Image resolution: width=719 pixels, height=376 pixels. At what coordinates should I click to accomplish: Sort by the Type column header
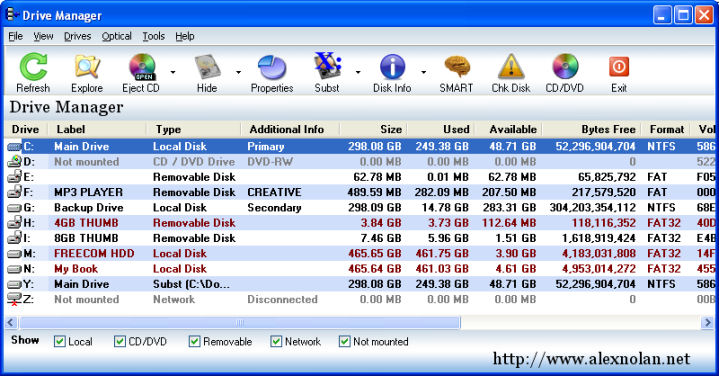194,130
